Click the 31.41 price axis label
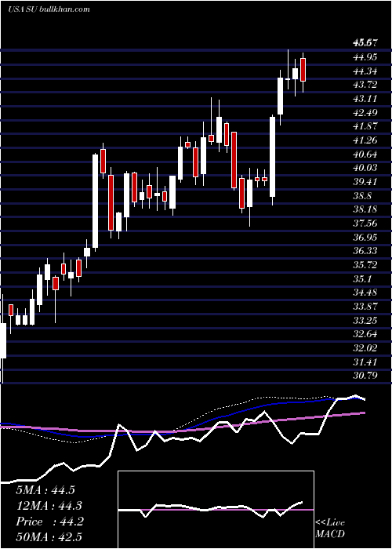Image resolution: width=392 pixels, height=549 pixels. click(365, 362)
